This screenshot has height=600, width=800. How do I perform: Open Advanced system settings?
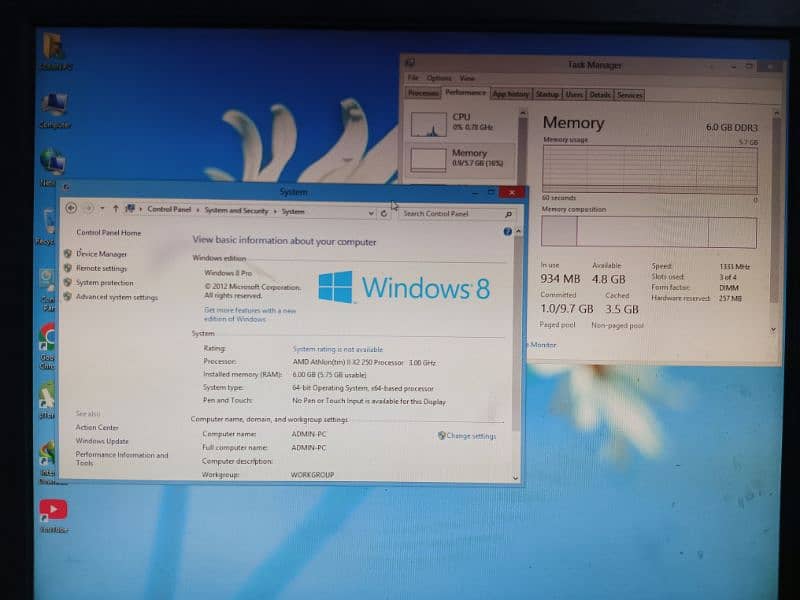point(116,297)
